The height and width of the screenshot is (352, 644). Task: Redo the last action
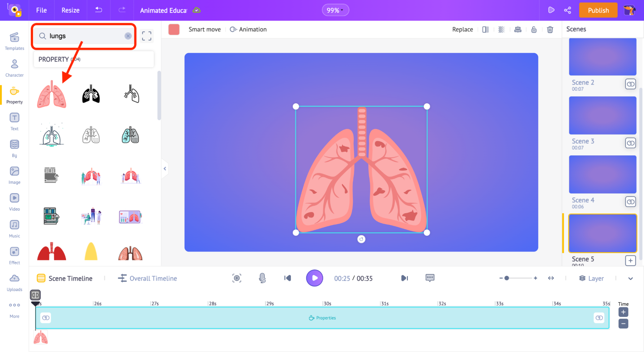coord(122,10)
